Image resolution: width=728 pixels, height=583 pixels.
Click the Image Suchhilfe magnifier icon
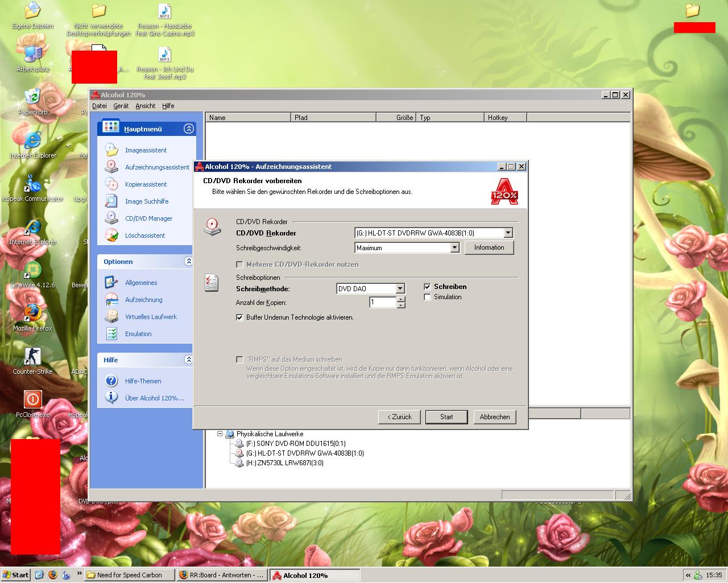pos(111,201)
